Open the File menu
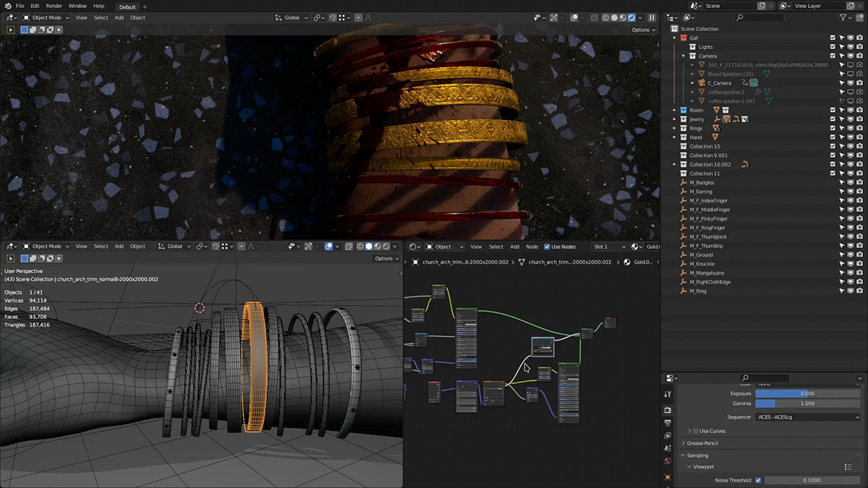Viewport: 868px width, 488px height. tap(20, 6)
